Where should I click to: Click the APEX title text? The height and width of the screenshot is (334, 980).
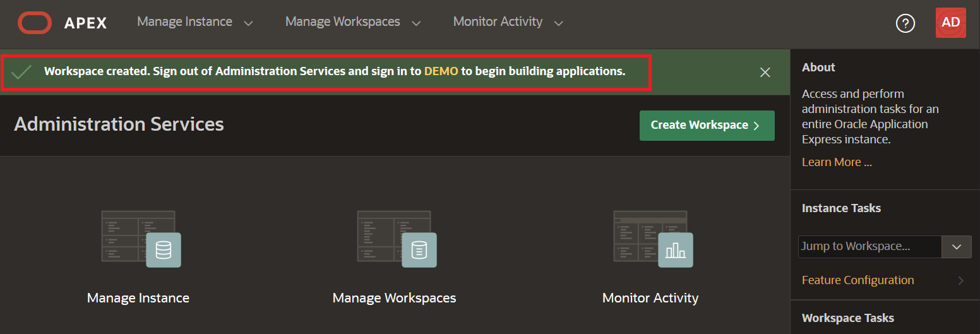85,23
